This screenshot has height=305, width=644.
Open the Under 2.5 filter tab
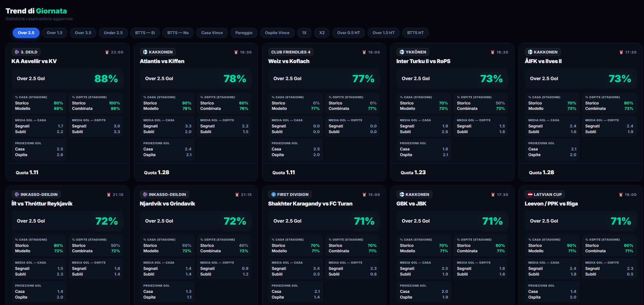pyautogui.click(x=113, y=33)
